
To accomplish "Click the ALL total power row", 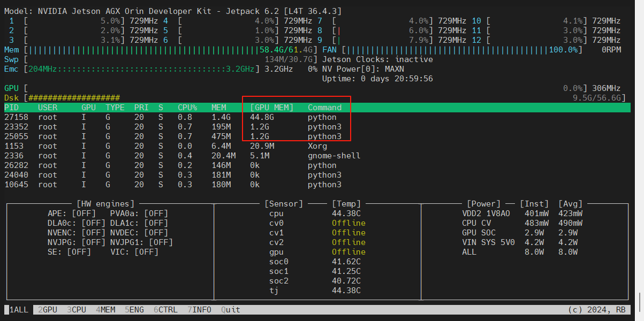I will [520, 252].
